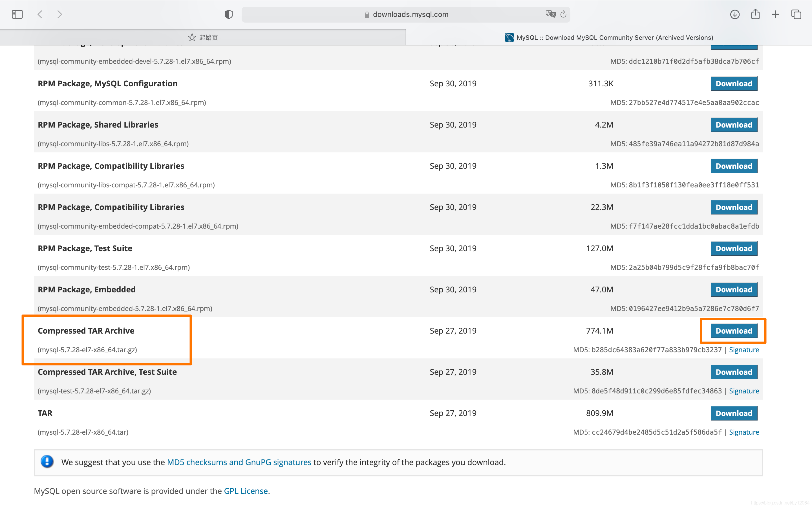The height and width of the screenshot is (508, 812).
Task: Click the RPM Package, Embedded title
Action: (87, 290)
